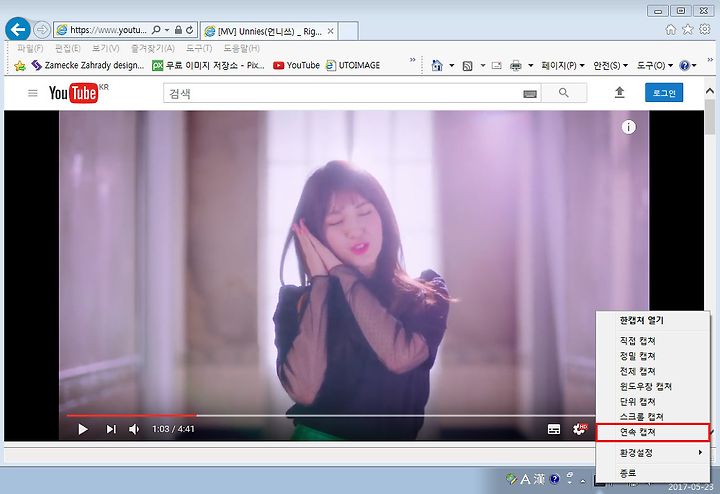Open the UTOIMAGE bookmark
The image size is (720, 494).
pyautogui.click(x=353, y=66)
